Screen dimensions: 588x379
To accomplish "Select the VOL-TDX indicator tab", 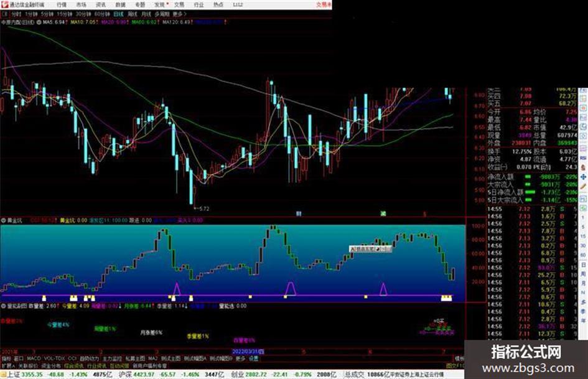I will pos(55,358).
